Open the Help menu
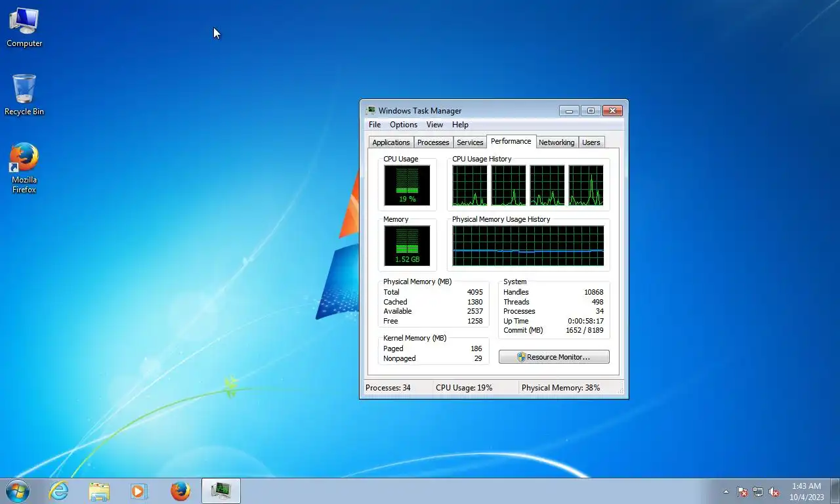 [460, 125]
